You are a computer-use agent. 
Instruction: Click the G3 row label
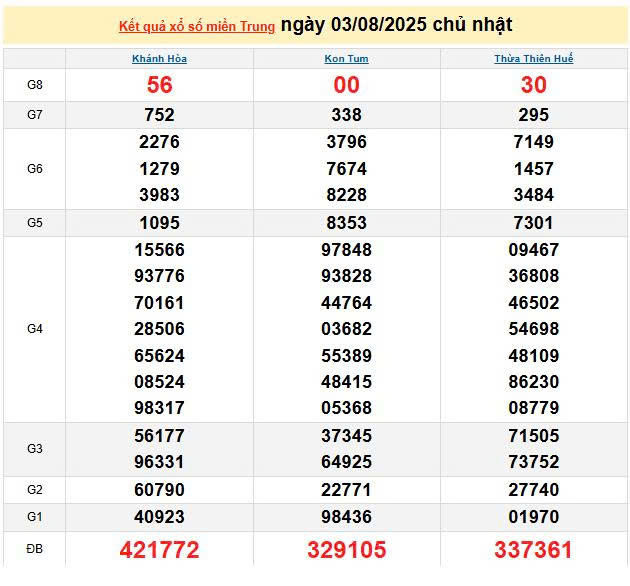[35, 449]
